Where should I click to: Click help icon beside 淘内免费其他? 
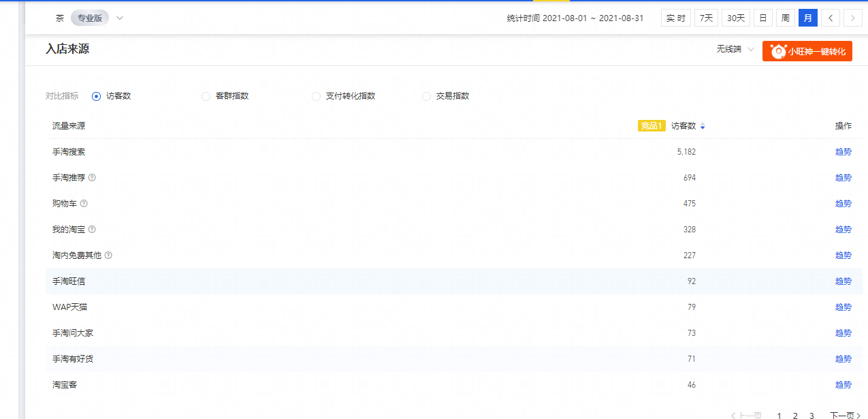108,255
